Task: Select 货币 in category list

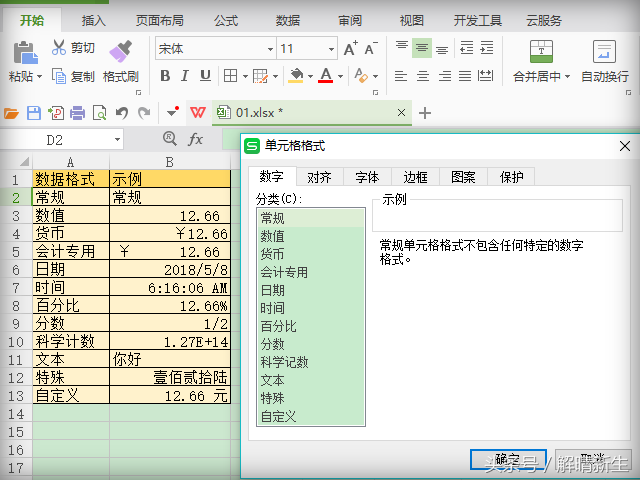Action: tap(311, 254)
